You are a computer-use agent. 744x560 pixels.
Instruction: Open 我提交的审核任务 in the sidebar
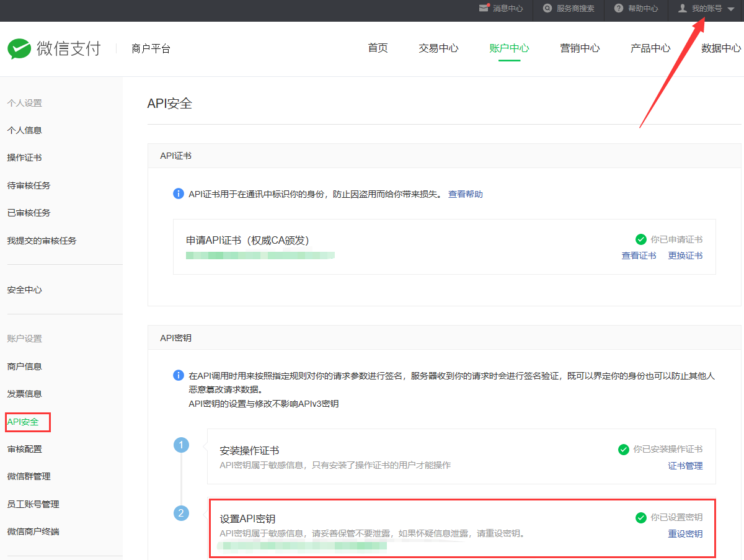pos(42,241)
